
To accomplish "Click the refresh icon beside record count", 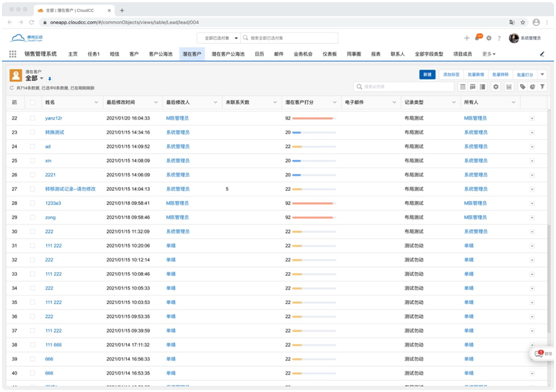I will click(x=12, y=88).
